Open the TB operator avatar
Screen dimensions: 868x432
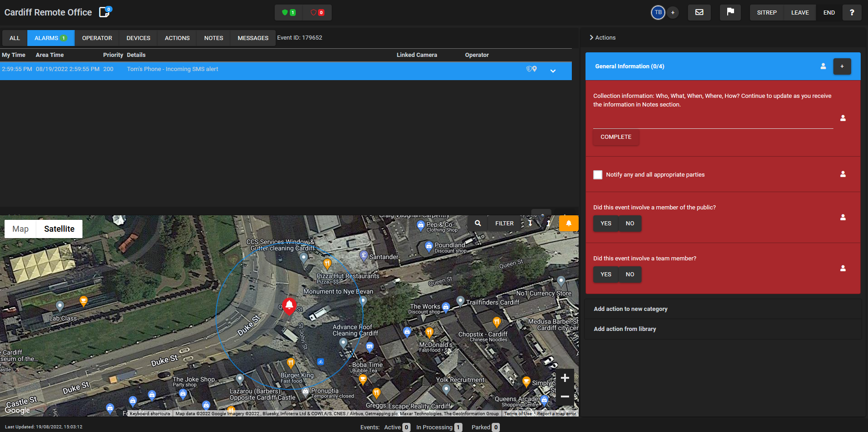point(658,12)
